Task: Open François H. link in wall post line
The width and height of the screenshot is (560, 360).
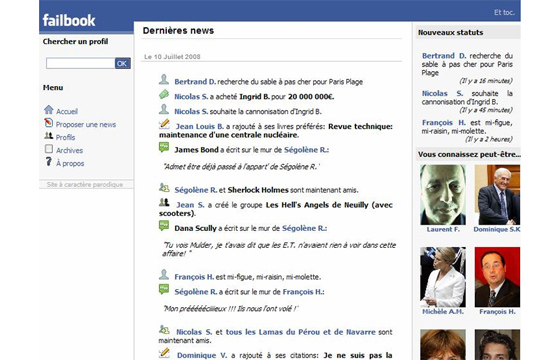Action: [303, 292]
